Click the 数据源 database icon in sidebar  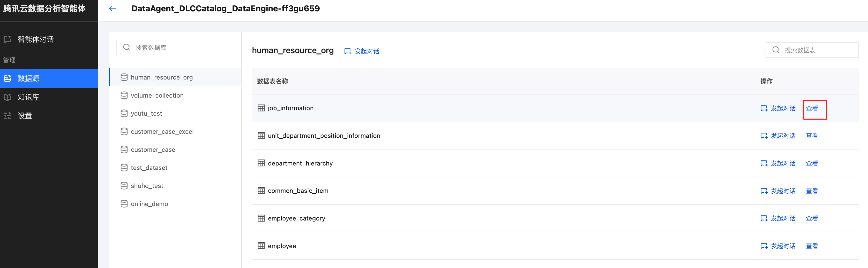coord(8,78)
